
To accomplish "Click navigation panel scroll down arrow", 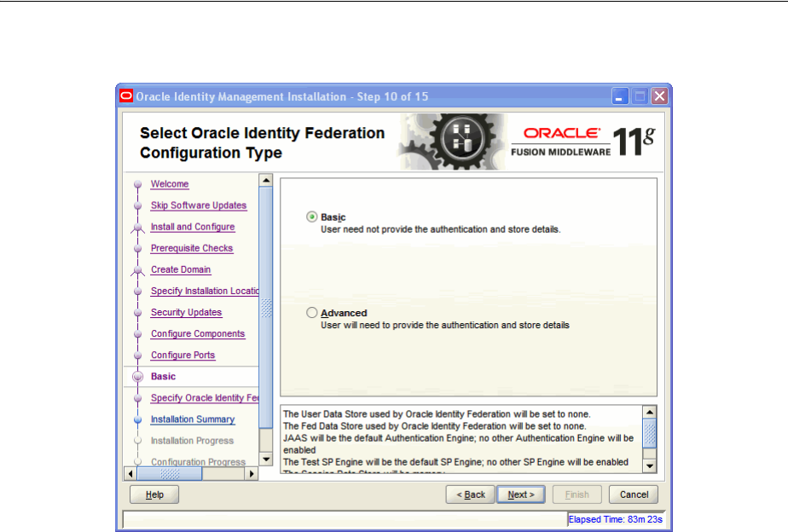I will click(x=266, y=460).
